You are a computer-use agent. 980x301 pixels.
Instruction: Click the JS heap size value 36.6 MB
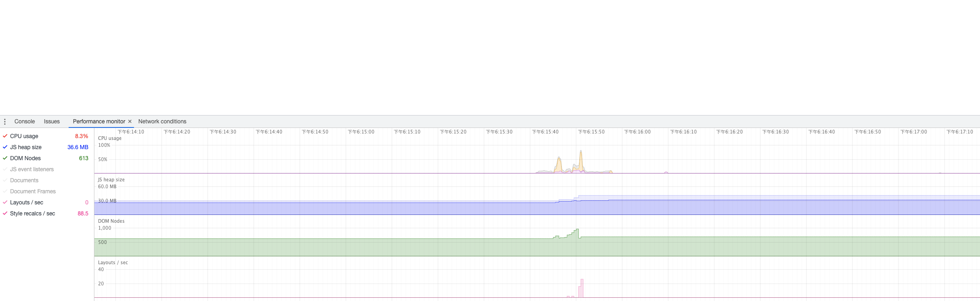[78, 147]
